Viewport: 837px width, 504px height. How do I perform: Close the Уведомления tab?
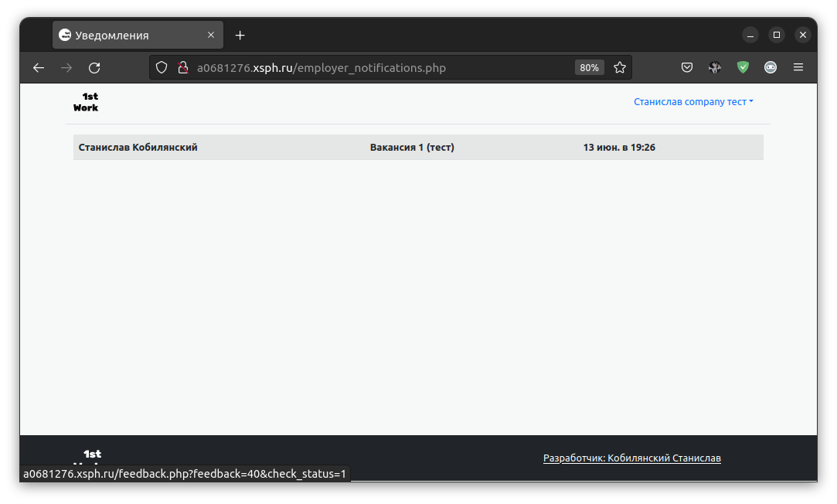tap(211, 35)
